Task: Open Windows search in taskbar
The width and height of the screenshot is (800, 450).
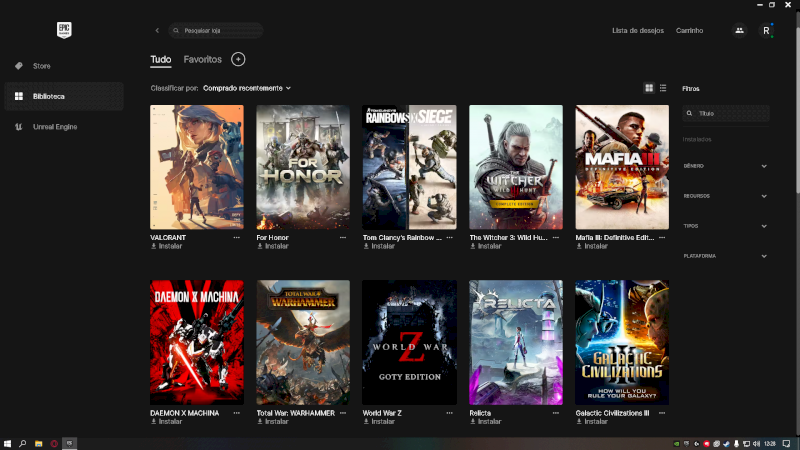Action: [22, 444]
